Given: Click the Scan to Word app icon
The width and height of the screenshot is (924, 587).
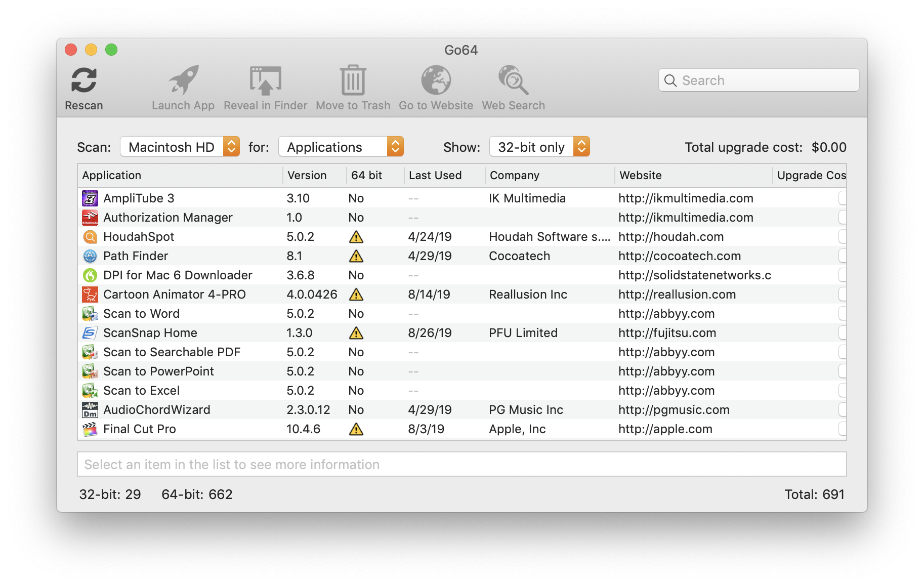Looking at the screenshot, I should click(90, 314).
